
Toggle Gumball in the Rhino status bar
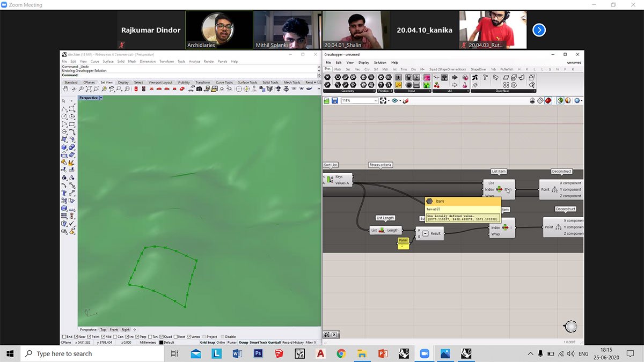click(x=274, y=342)
